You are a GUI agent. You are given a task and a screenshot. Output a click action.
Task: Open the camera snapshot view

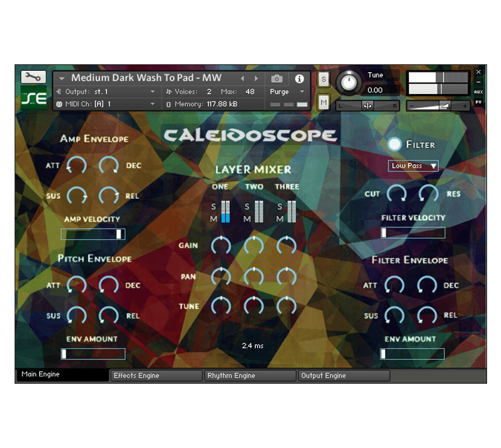[277, 78]
